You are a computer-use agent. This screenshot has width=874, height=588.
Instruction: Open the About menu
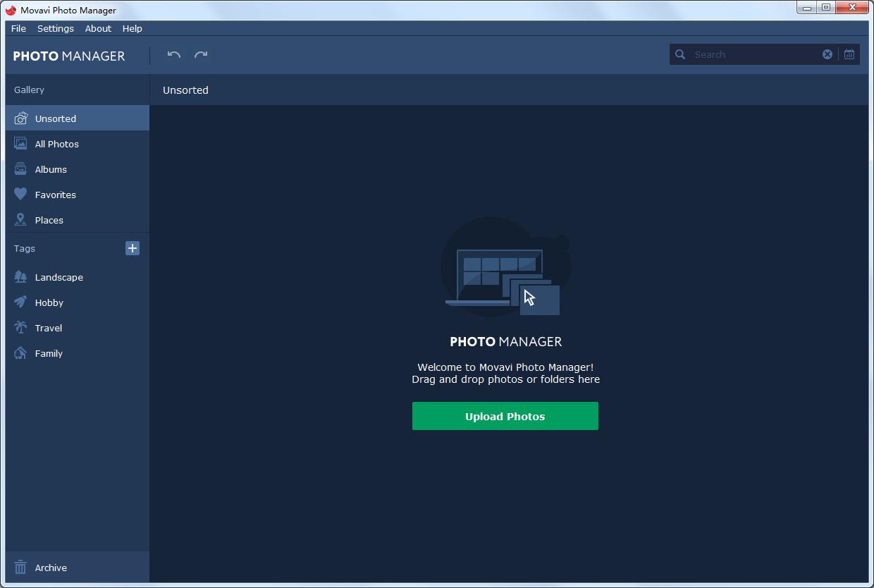point(98,28)
